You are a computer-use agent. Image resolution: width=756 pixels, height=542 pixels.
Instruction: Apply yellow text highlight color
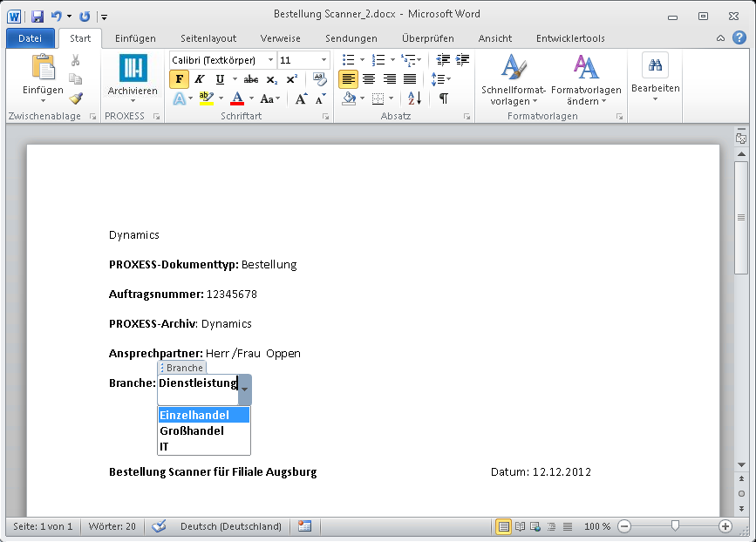[x=207, y=98]
